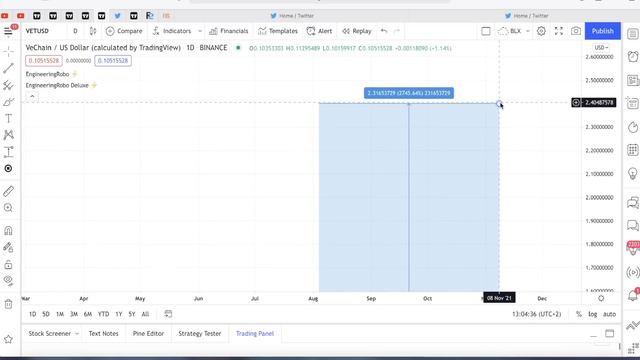The width and height of the screenshot is (640, 360).
Task: Toggle stay in drawing mode
Action: coord(8,247)
